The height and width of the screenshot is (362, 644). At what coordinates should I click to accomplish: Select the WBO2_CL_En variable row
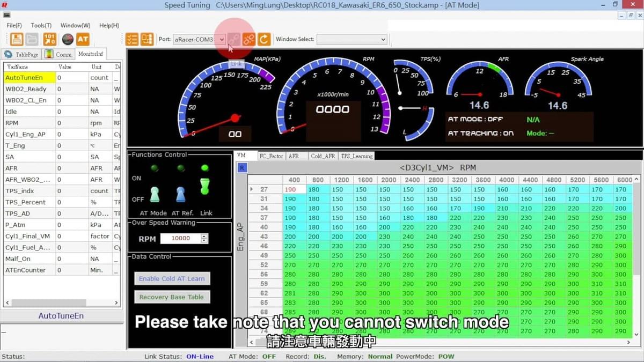click(x=62, y=100)
